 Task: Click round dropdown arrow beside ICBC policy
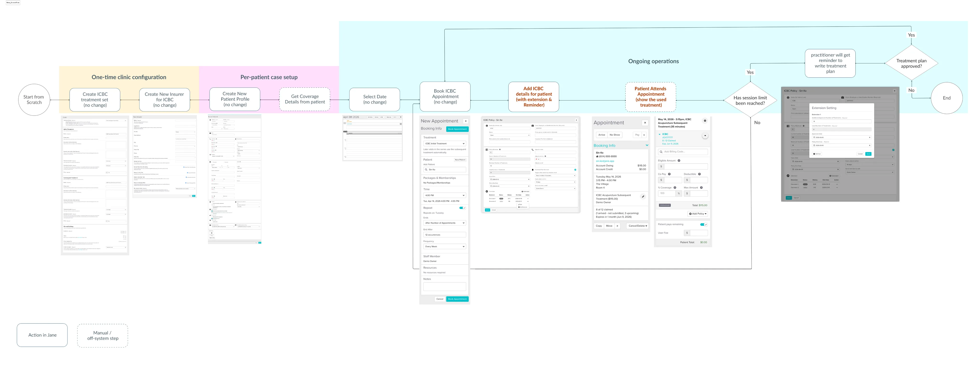[x=705, y=136]
